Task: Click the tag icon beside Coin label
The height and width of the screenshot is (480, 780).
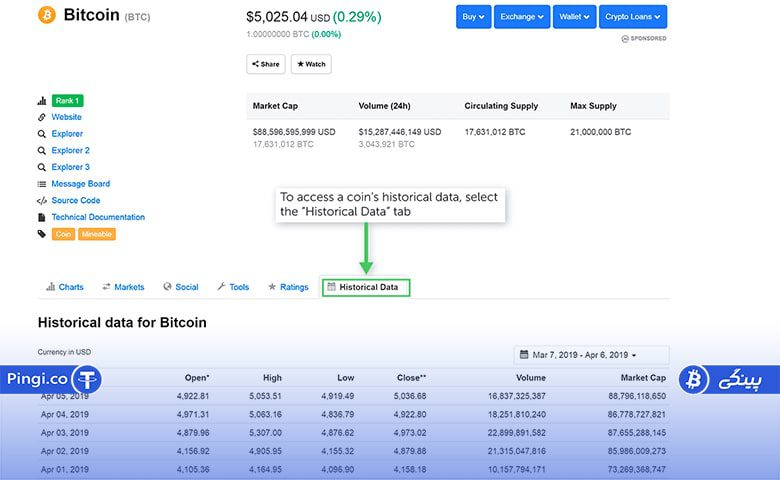Action: [x=42, y=234]
